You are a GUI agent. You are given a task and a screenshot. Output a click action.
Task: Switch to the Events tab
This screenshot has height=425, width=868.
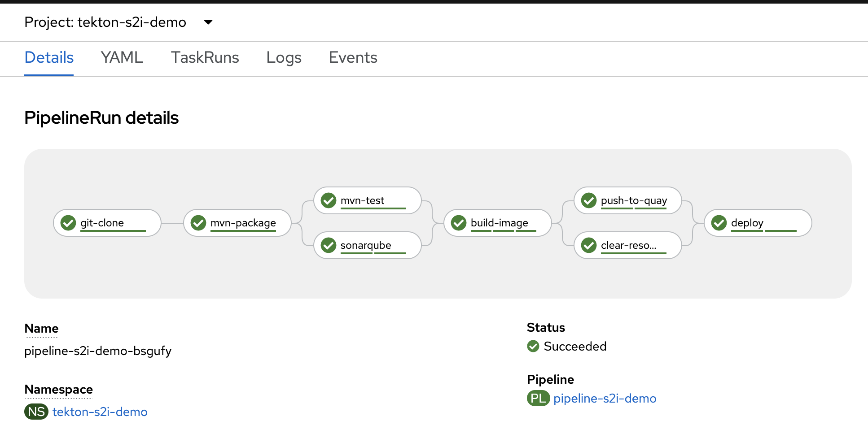point(353,57)
